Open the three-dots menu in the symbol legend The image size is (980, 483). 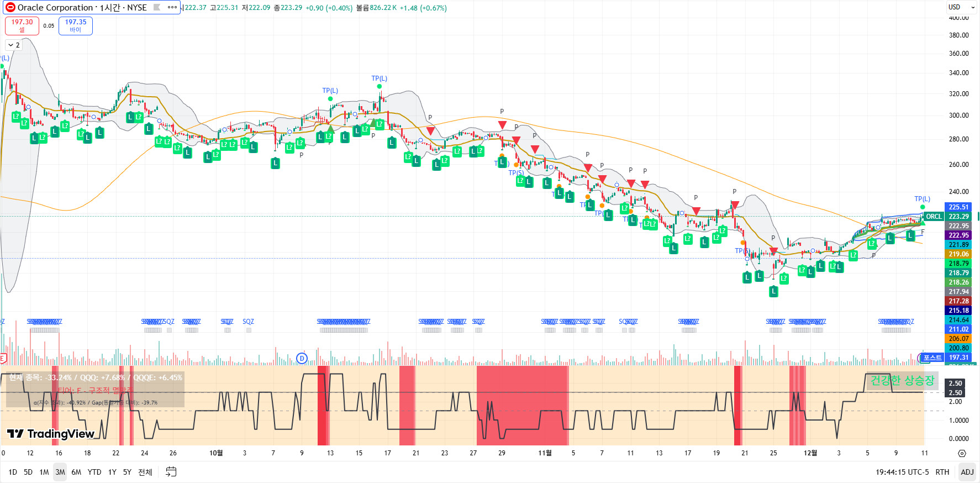tap(172, 8)
